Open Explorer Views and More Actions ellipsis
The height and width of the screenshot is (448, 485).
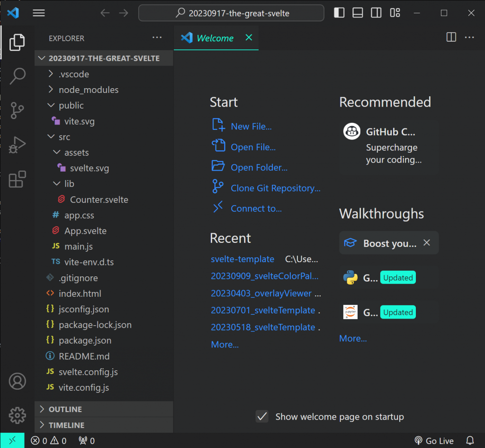pyautogui.click(x=157, y=37)
